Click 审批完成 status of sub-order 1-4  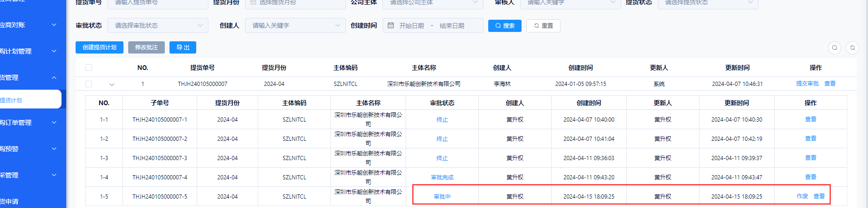[442, 177]
